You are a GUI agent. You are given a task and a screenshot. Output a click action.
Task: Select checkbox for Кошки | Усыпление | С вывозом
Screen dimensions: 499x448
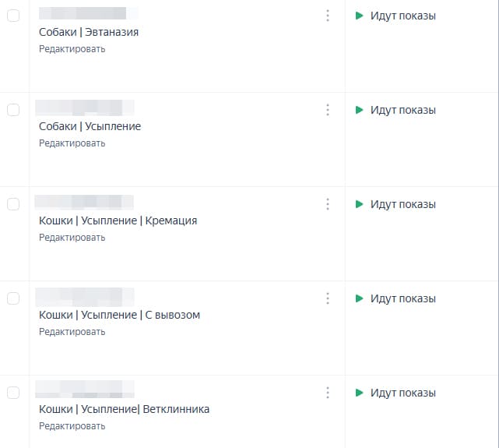13,298
